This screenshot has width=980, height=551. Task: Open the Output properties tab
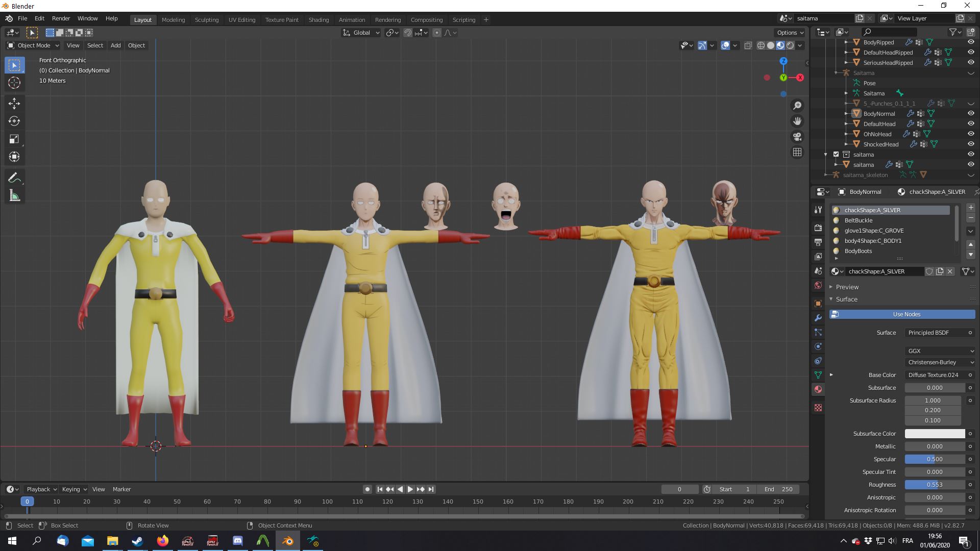[x=818, y=242]
